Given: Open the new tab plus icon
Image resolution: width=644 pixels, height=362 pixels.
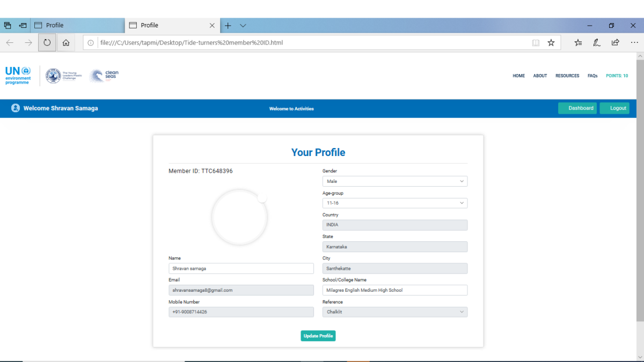Looking at the screenshot, I should [x=228, y=25].
